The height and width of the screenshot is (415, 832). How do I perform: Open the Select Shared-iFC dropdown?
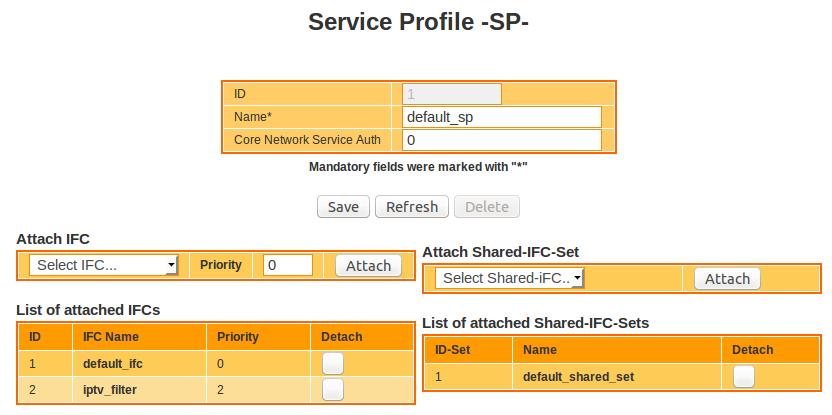point(509,278)
